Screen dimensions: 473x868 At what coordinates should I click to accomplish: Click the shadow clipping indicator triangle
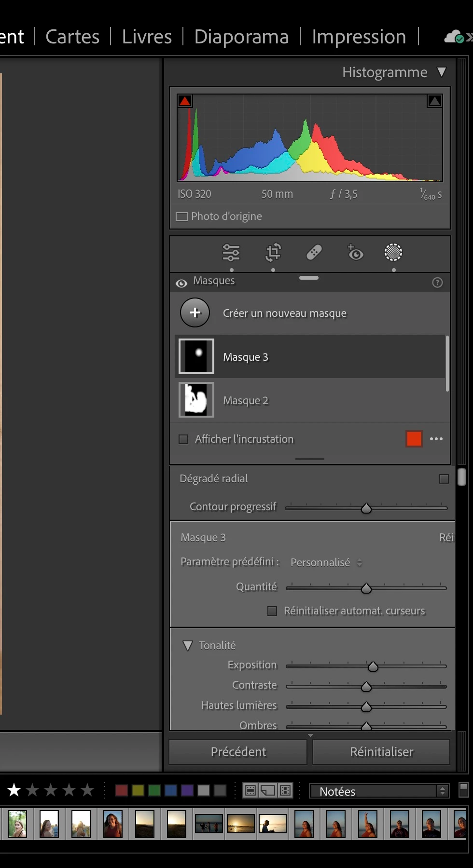tap(185, 101)
